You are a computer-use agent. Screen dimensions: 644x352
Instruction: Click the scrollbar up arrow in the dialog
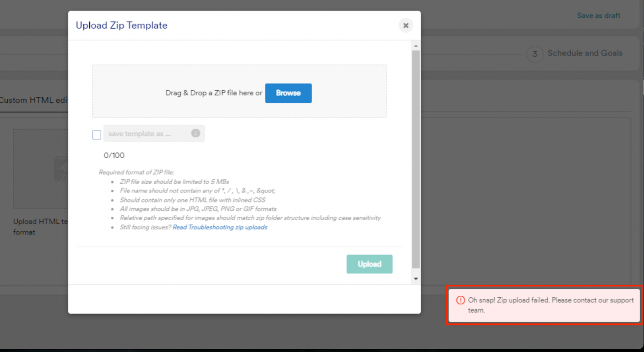[416, 46]
